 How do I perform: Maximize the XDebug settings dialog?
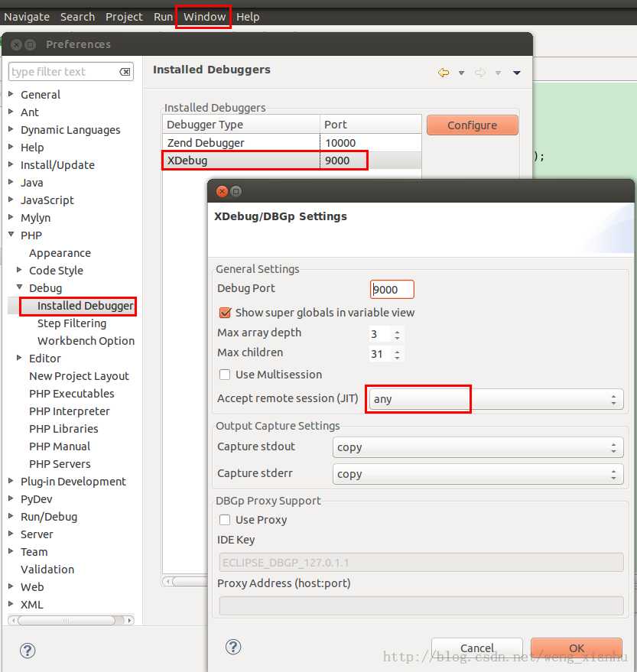pyautogui.click(x=236, y=191)
